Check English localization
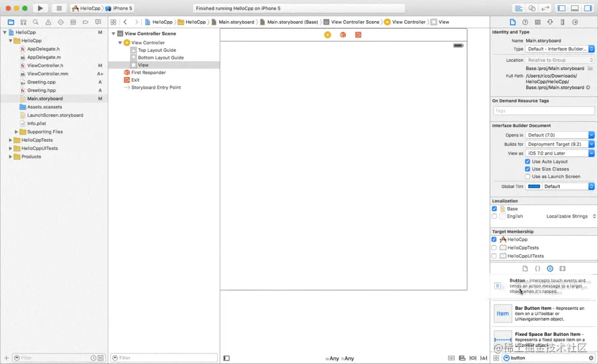Viewport: 598px width, 364px height. pyautogui.click(x=494, y=216)
